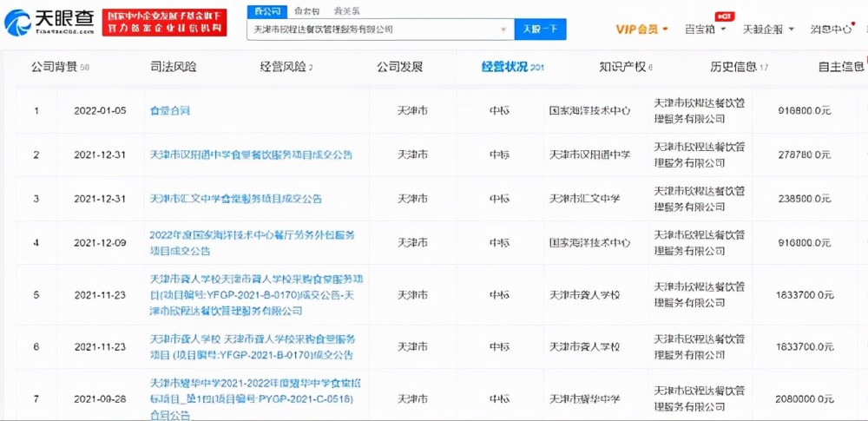Select the 查老板 search tab
Screen dimensions: 868x421
point(306,11)
